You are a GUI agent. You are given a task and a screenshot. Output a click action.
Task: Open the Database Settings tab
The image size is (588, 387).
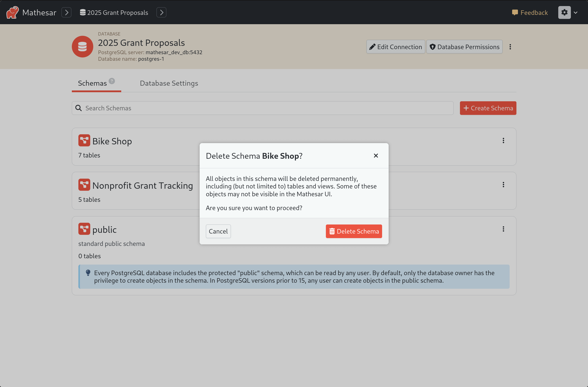[169, 83]
